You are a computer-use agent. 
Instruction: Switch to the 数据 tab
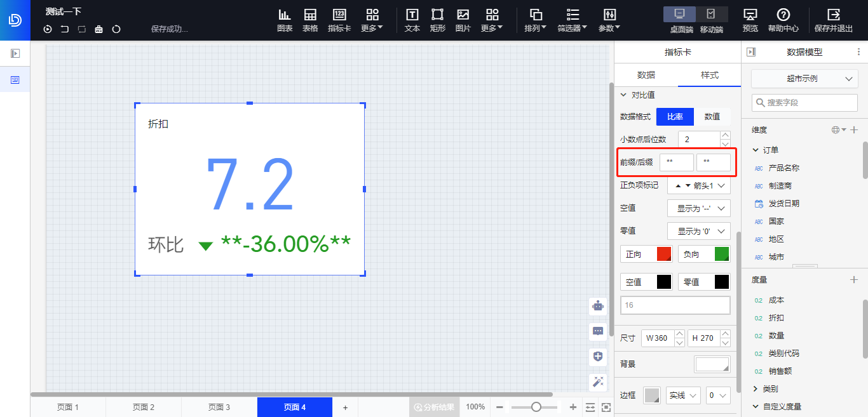point(646,75)
